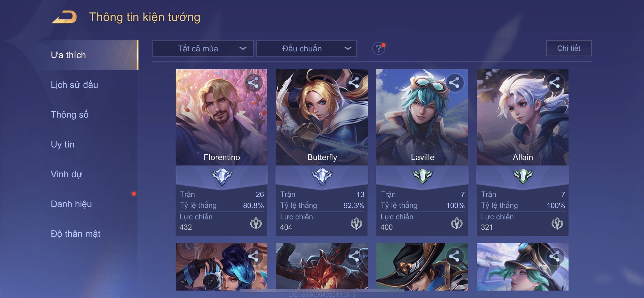Image resolution: width=644 pixels, height=298 pixels.
Task: Click the golden back arrow icon
Action: click(x=64, y=17)
